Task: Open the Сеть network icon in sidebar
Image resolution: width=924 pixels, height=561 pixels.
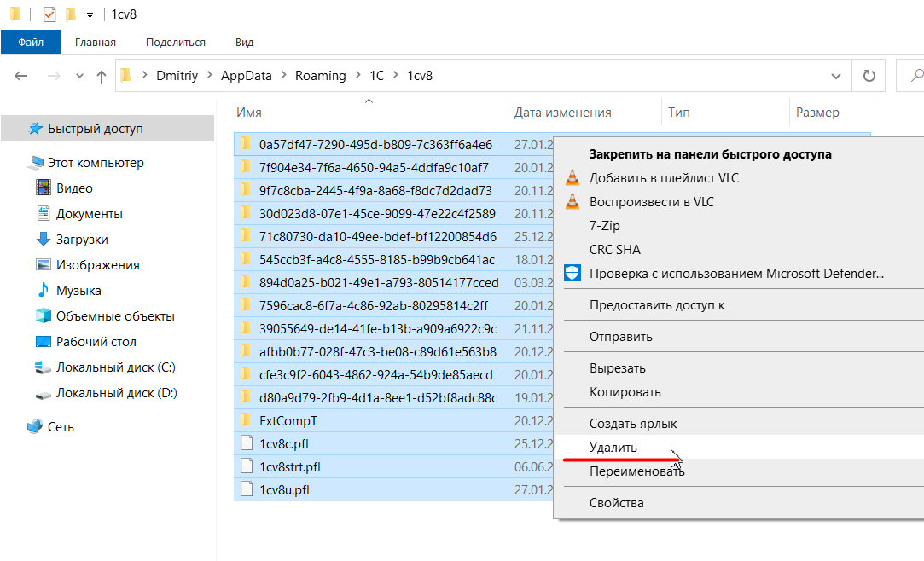Action: [35, 426]
